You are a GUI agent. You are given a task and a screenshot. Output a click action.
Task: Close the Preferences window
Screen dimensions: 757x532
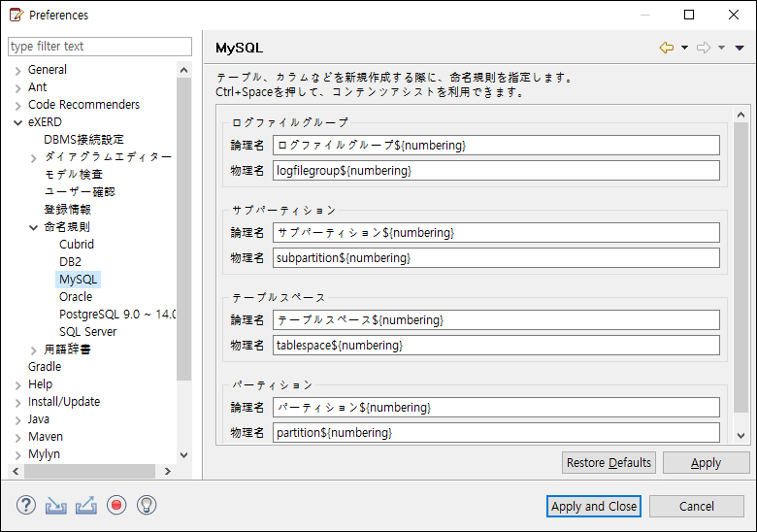click(x=734, y=15)
